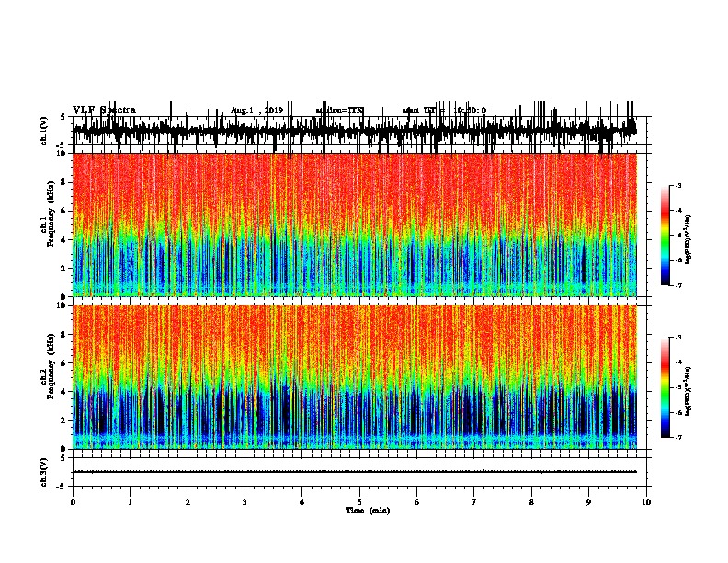Click the "8" frequency tick on ch.1 axis
The image size is (728, 563).
click(x=64, y=182)
